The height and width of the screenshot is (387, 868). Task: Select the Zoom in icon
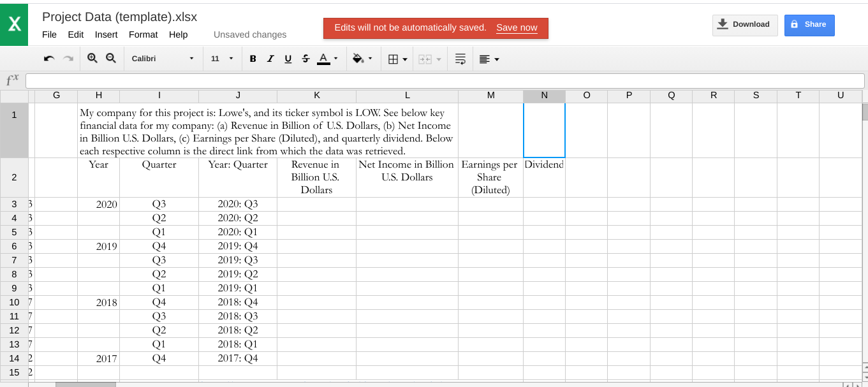[92, 59]
